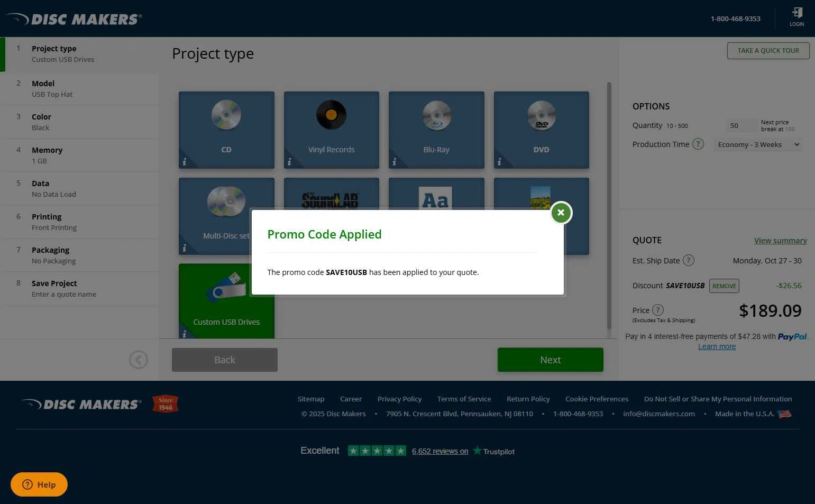815x504 pixels.
Task: Click the Next button
Action: [x=551, y=360]
